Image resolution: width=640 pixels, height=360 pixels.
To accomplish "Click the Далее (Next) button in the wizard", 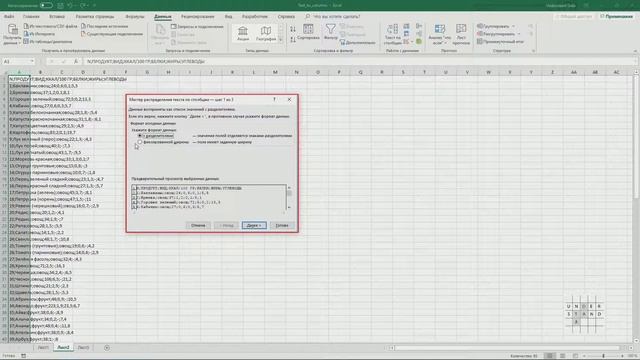I will click(254, 225).
